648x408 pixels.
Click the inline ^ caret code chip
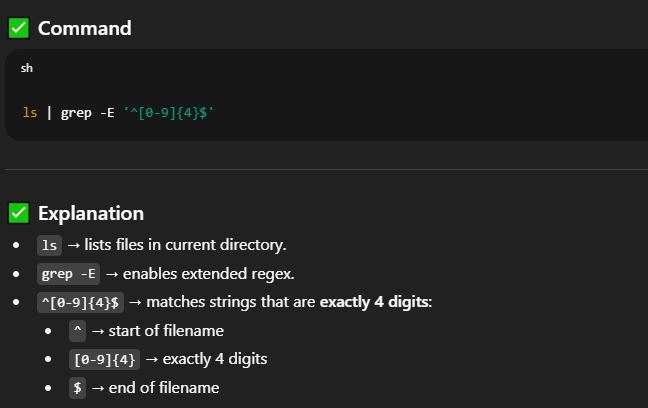tap(77, 331)
